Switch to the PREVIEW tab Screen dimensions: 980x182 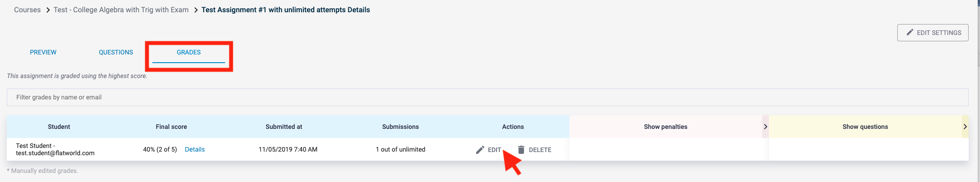43,52
